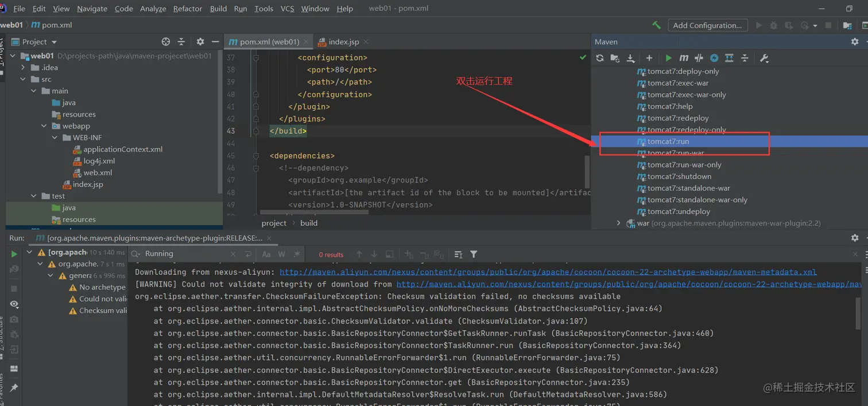Reimport all Maven projects (refresh icon)
The width and height of the screenshot is (868, 406).
click(600, 58)
